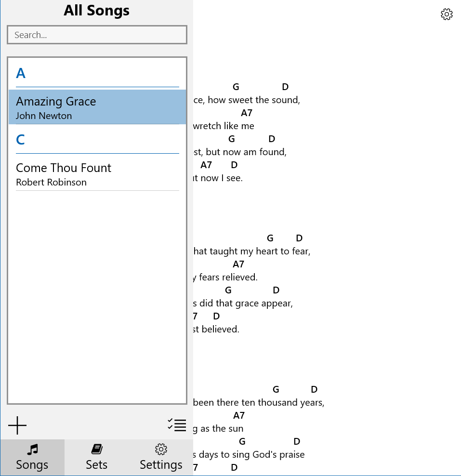The height and width of the screenshot is (476, 461).
Task: Click the music note icon on Songs tab
Action: [x=32, y=449]
